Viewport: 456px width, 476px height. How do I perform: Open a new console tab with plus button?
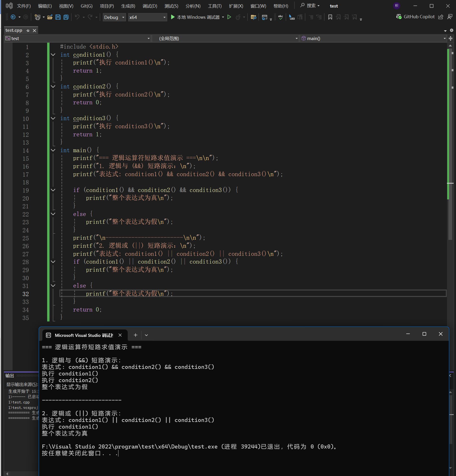[x=136, y=335]
